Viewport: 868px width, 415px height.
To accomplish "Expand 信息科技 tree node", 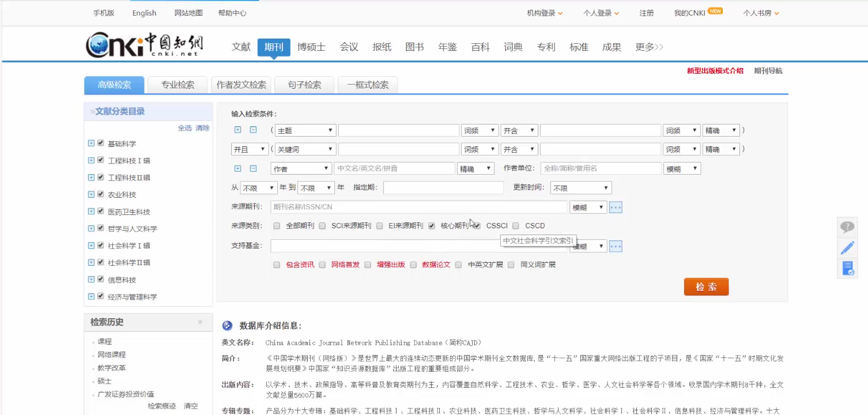I will pos(91,279).
